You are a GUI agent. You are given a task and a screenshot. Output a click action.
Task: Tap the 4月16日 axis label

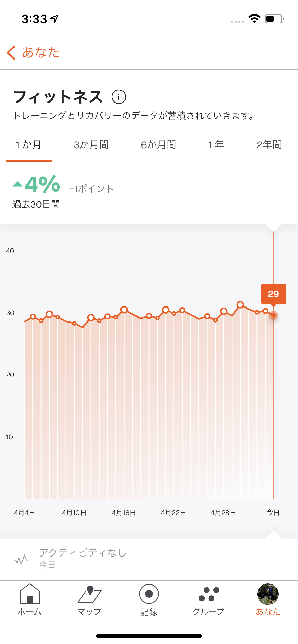click(x=124, y=513)
